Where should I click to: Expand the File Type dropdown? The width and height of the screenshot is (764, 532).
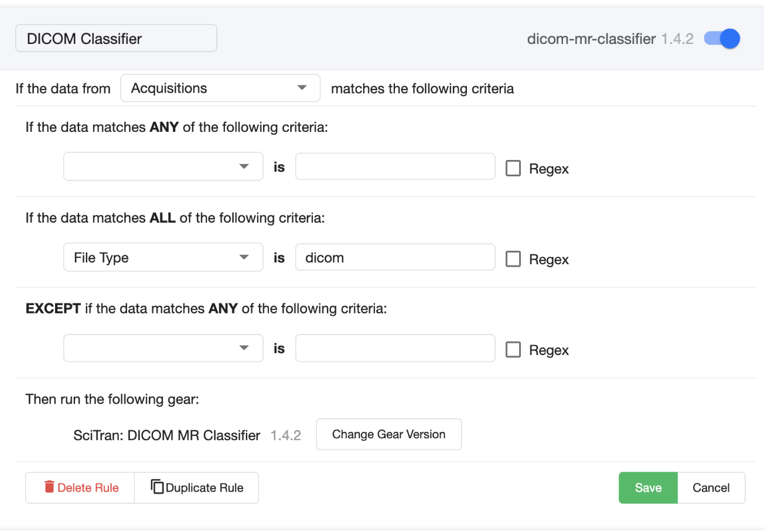click(x=163, y=258)
